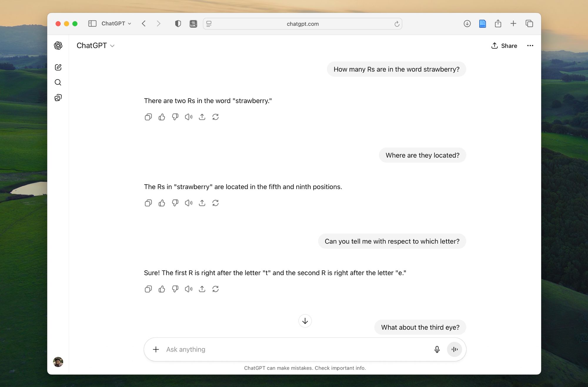Regenerate the "There are two Rs" response
The image size is (588, 387).
(x=216, y=117)
